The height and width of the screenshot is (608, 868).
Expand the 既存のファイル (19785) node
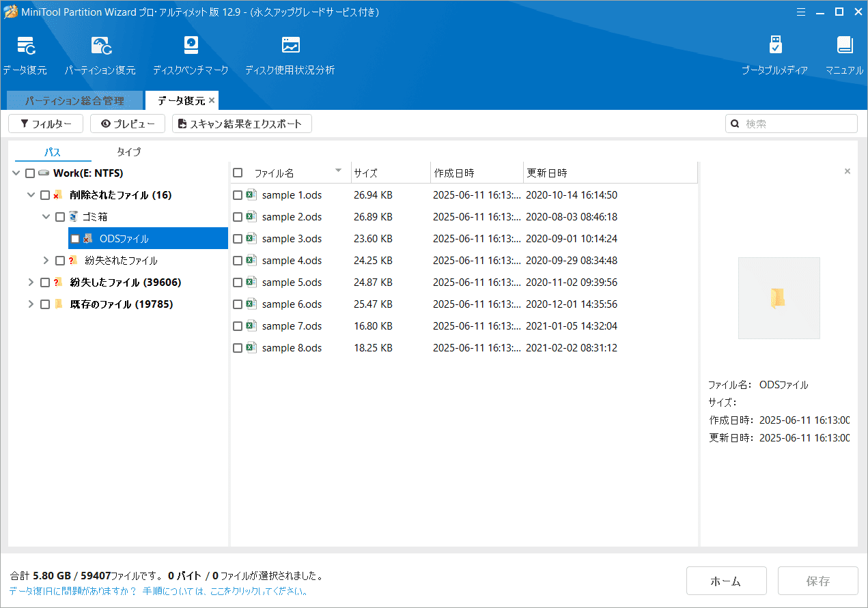pyautogui.click(x=31, y=304)
